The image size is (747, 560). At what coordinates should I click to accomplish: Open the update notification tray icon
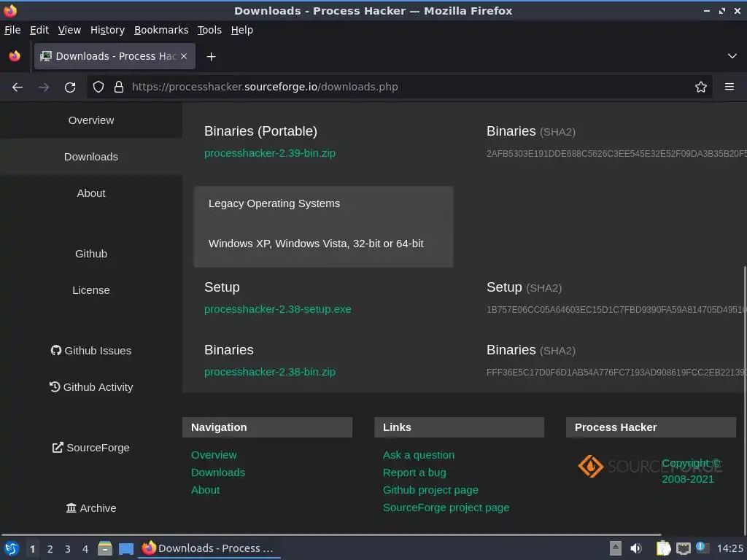703,548
